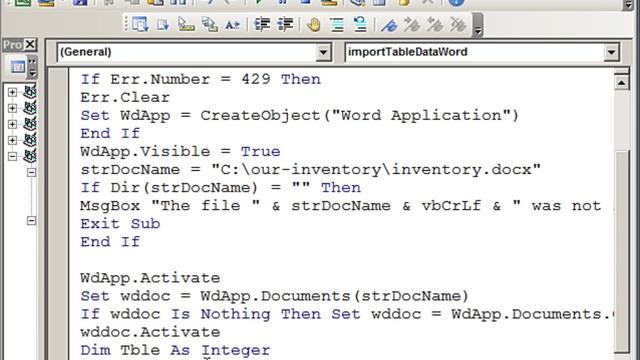Image resolution: width=640 pixels, height=360 pixels.
Task: Click the inventory.docx path string
Action: [376, 169]
